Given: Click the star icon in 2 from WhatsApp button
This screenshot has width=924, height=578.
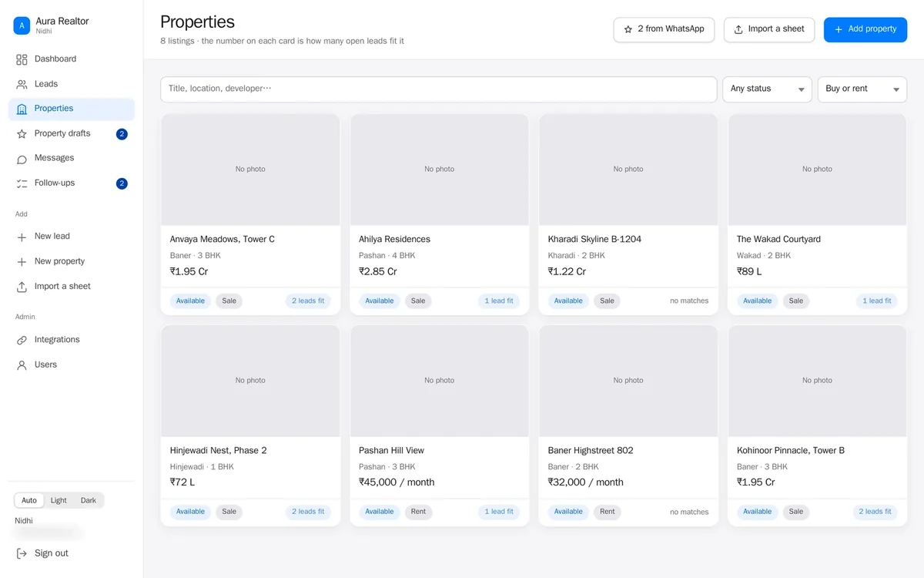Looking at the screenshot, I should click(x=628, y=29).
